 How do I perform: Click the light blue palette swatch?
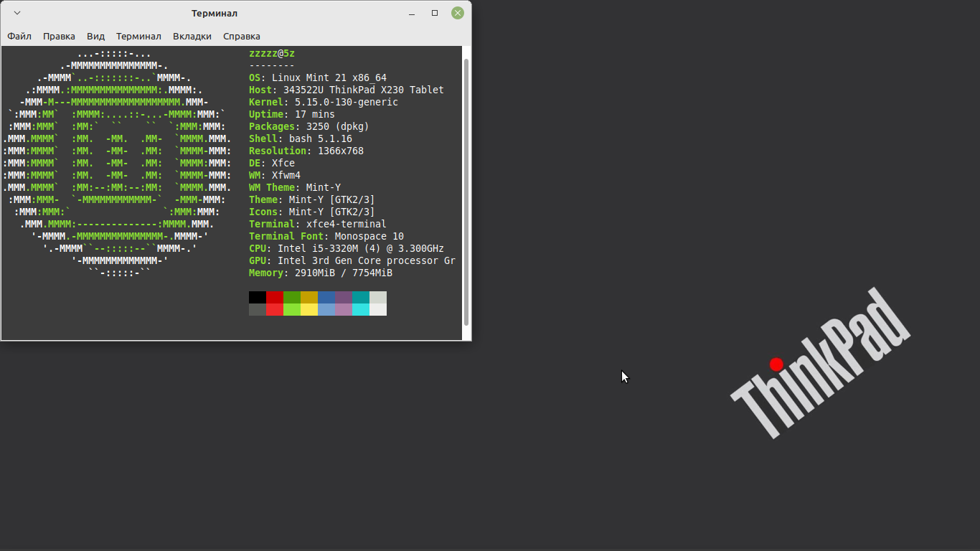coord(326,309)
